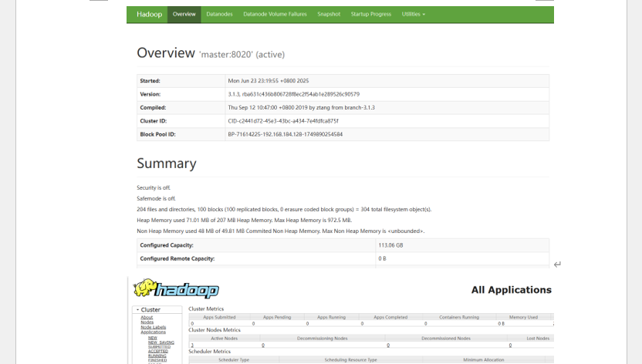Screen dimensions: 642x364
Task: Collapse the Cluster section in the sidebar
Action: coord(150,309)
